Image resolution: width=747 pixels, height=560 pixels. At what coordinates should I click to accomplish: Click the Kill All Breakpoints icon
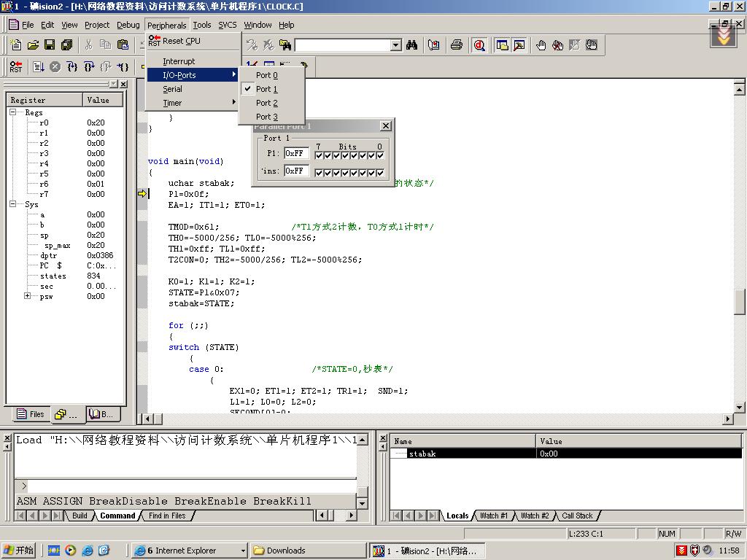[x=558, y=45]
